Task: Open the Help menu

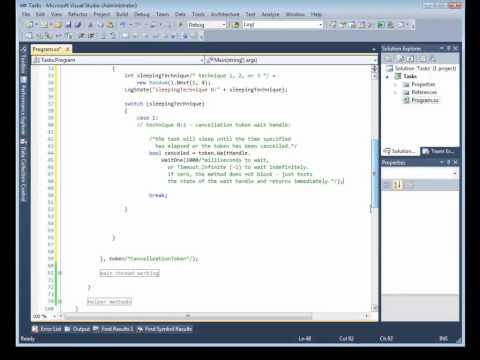Action: (316, 14)
